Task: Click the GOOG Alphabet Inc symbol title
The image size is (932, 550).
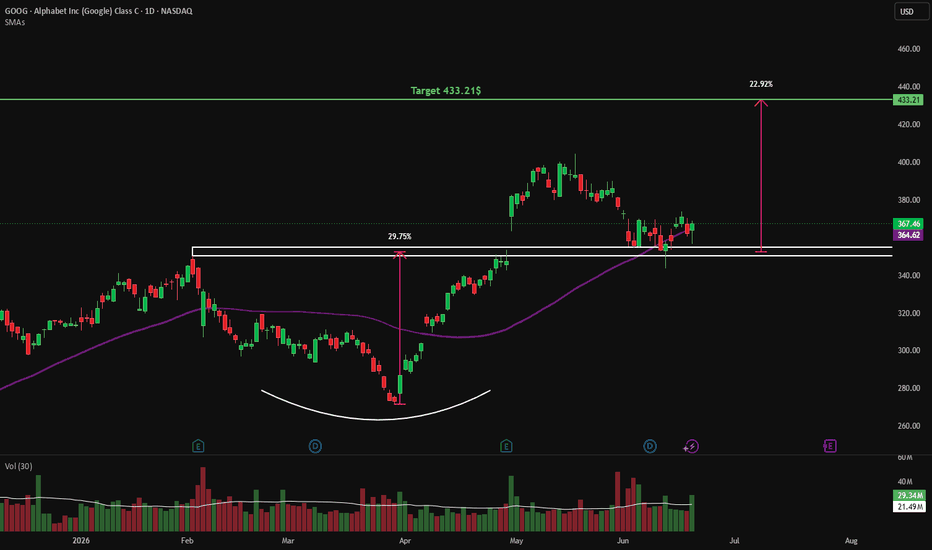Action: coord(98,11)
